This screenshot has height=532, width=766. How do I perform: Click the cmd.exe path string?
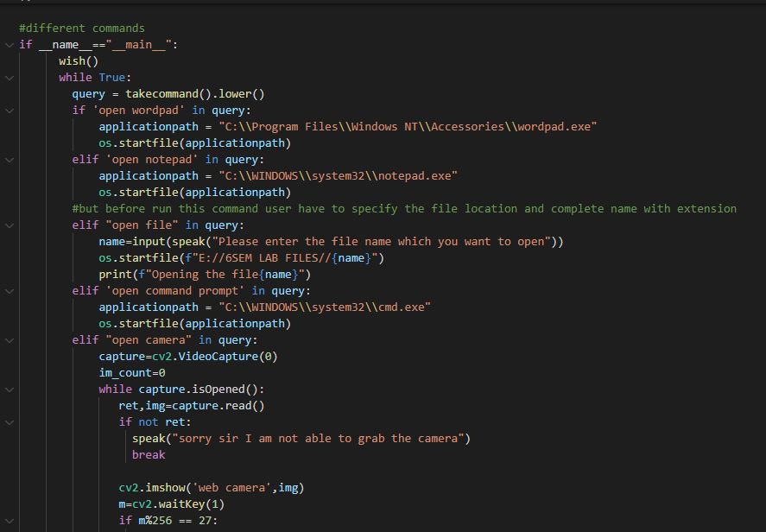click(x=324, y=307)
